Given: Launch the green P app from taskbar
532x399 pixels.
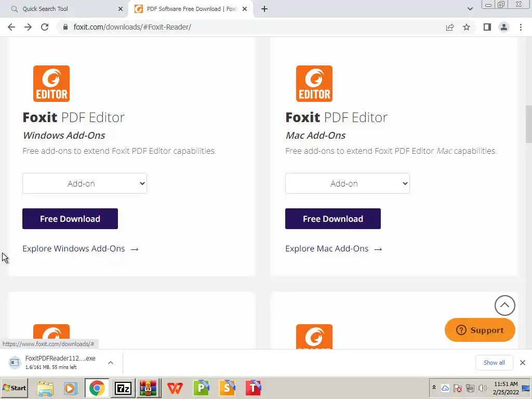Looking at the screenshot, I should pyautogui.click(x=201, y=389).
